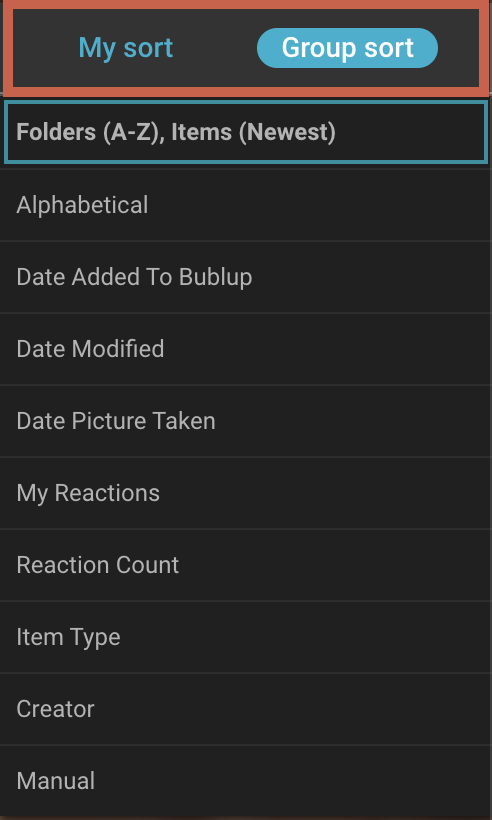Viewport: 492px width, 820px height.
Task: Choose Reaction Count sort option
Action: 246,565
